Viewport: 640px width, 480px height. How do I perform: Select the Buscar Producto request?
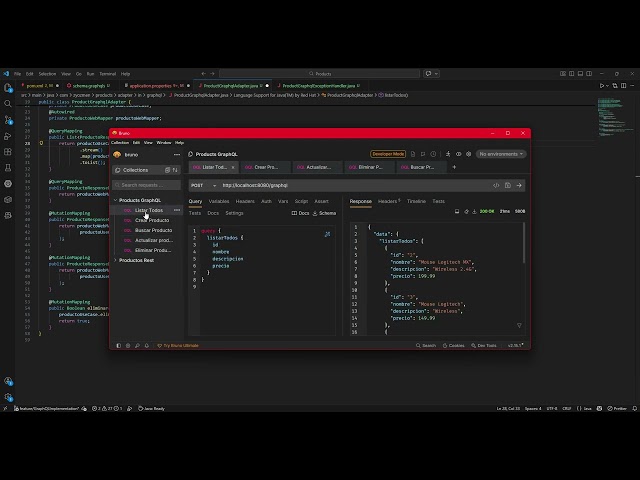pyautogui.click(x=153, y=230)
